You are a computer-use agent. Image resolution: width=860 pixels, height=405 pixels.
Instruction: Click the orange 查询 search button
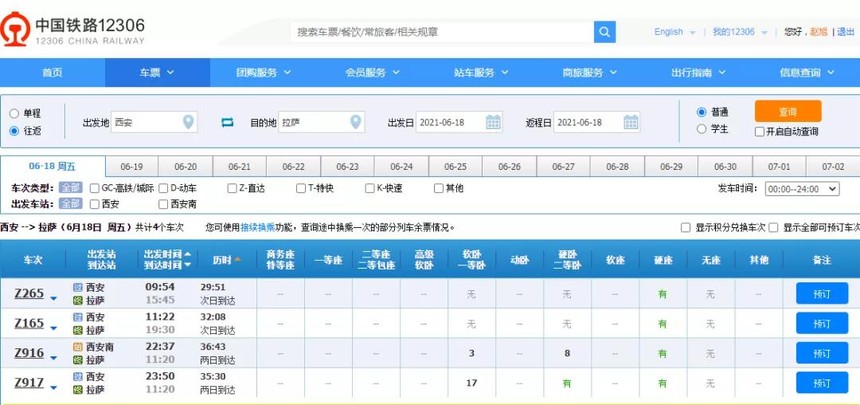pyautogui.click(x=788, y=111)
